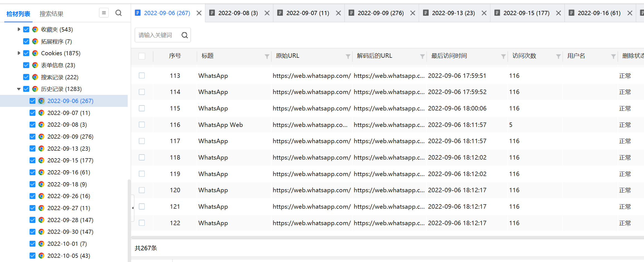Open the list menu icon beside 搜索结果

click(104, 13)
